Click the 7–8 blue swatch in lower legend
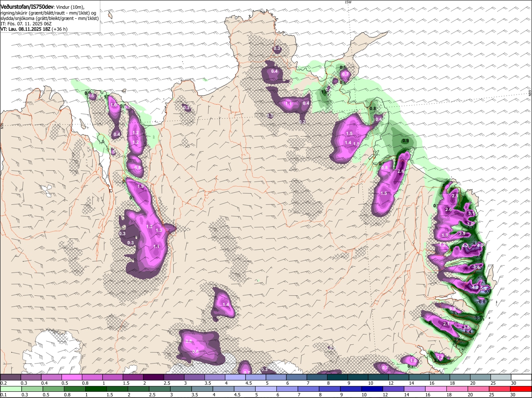Screen dimensions: 532x398 click(309, 388)
